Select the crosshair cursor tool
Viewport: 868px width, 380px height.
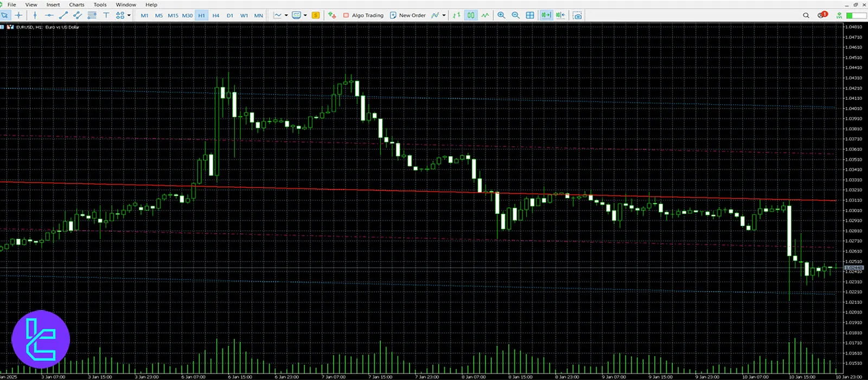pyautogui.click(x=18, y=15)
